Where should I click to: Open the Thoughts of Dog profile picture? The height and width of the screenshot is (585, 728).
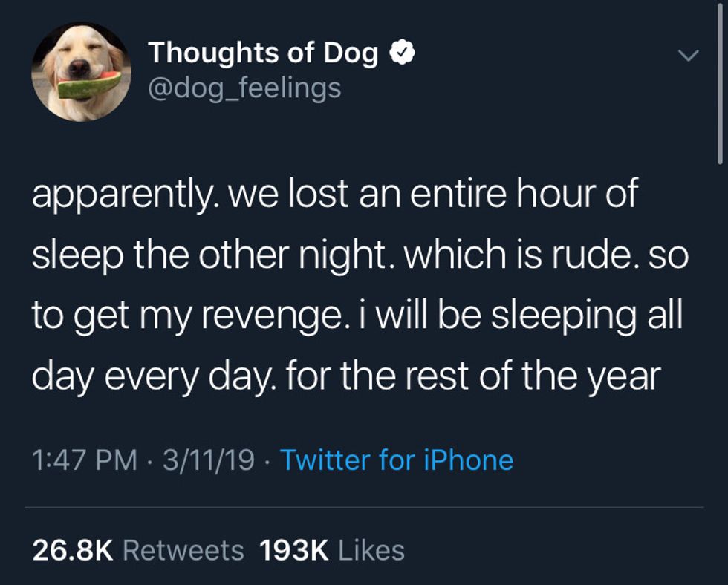pyautogui.click(x=81, y=71)
